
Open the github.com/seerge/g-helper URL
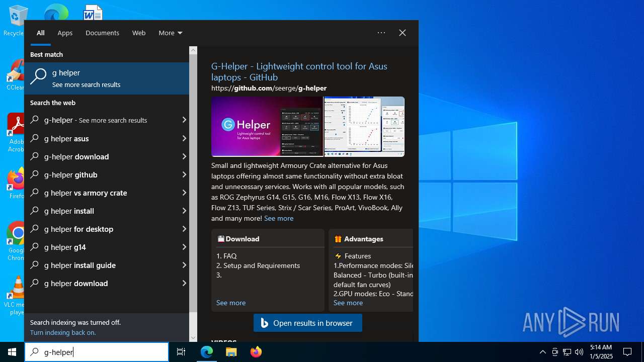pyautogui.click(x=269, y=88)
